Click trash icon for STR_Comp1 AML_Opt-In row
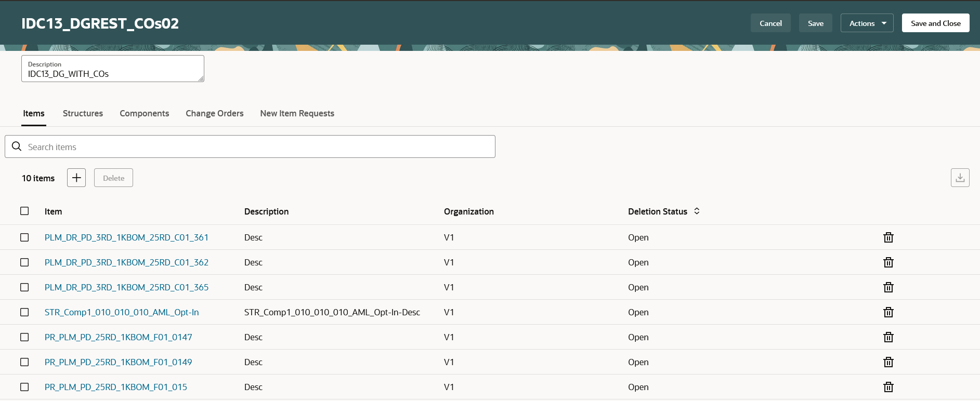The width and height of the screenshot is (980, 401). [x=888, y=312]
